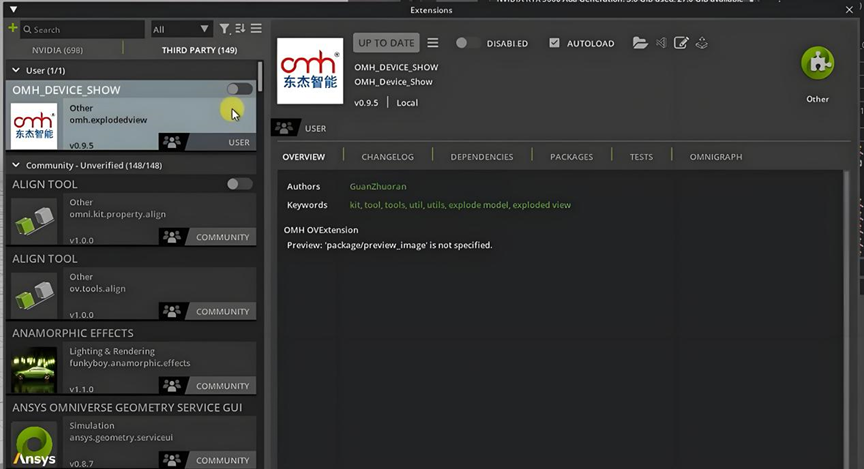Switch to the THIRD PARTY (149) tab
The width and height of the screenshot is (864, 469).
[x=199, y=50]
